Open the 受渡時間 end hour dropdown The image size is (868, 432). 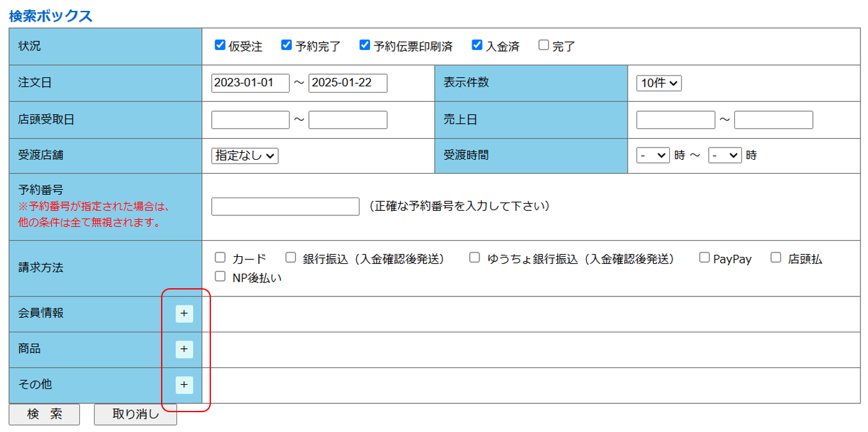point(725,155)
